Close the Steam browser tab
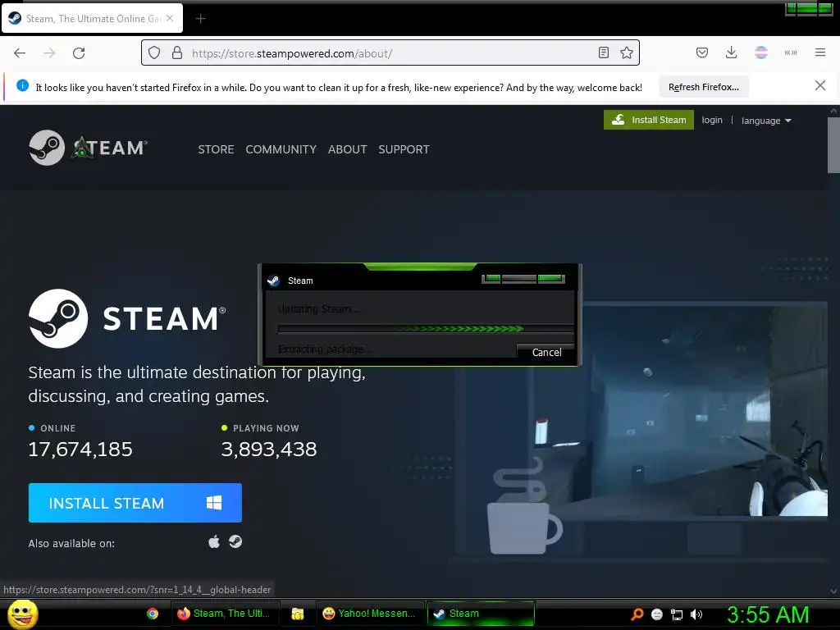840x630 pixels. (x=170, y=18)
